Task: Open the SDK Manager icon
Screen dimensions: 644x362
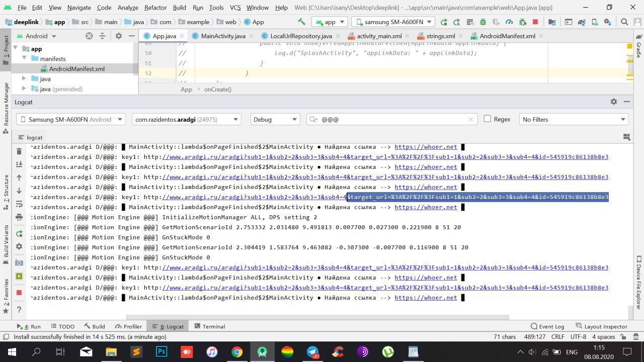Action: (x=608, y=22)
